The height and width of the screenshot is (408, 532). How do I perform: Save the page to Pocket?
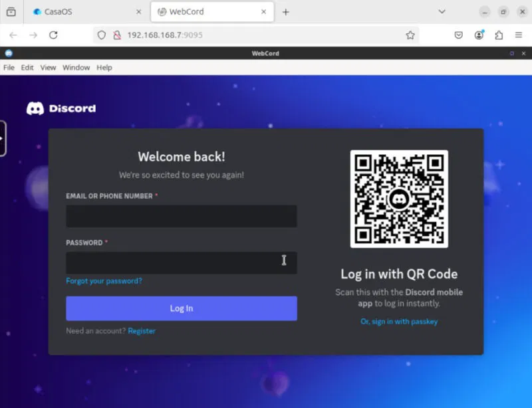coord(458,35)
